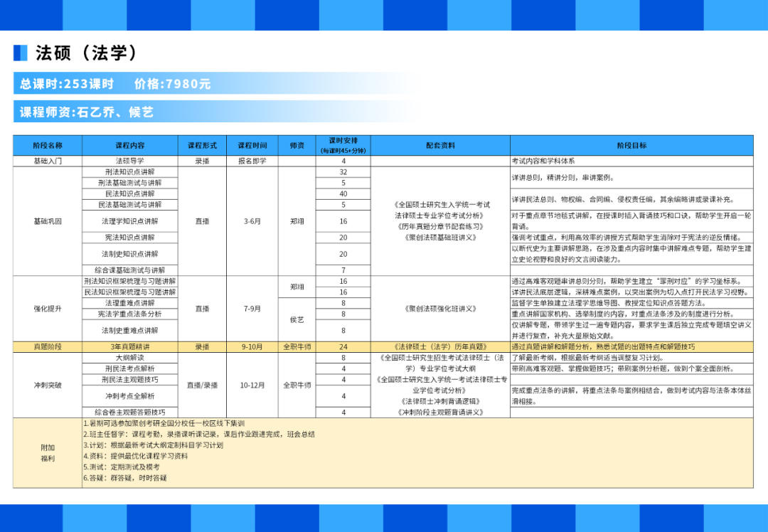This screenshot has width=768, height=532.
Task: Click the 2.班主任督学 benefit line
Action: [199, 434]
